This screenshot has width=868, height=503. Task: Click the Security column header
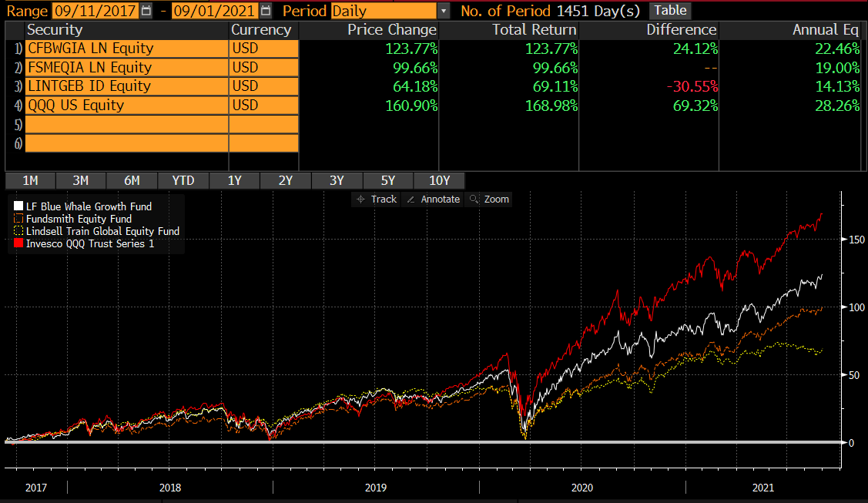coord(55,30)
